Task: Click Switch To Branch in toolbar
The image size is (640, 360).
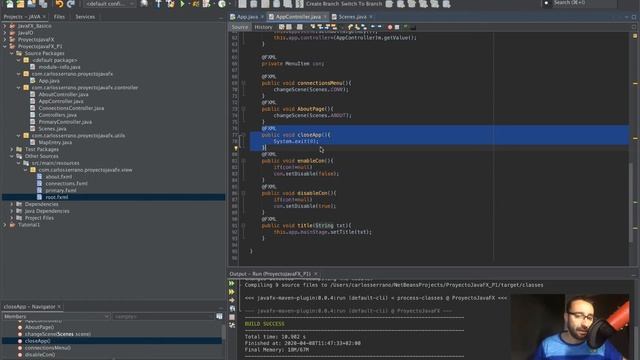Action: pos(363,4)
